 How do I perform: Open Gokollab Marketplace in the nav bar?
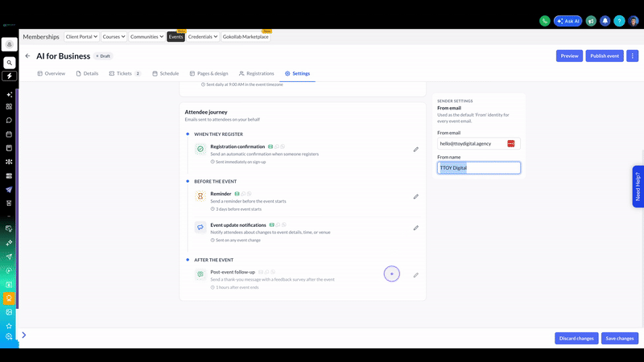(x=246, y=36)
